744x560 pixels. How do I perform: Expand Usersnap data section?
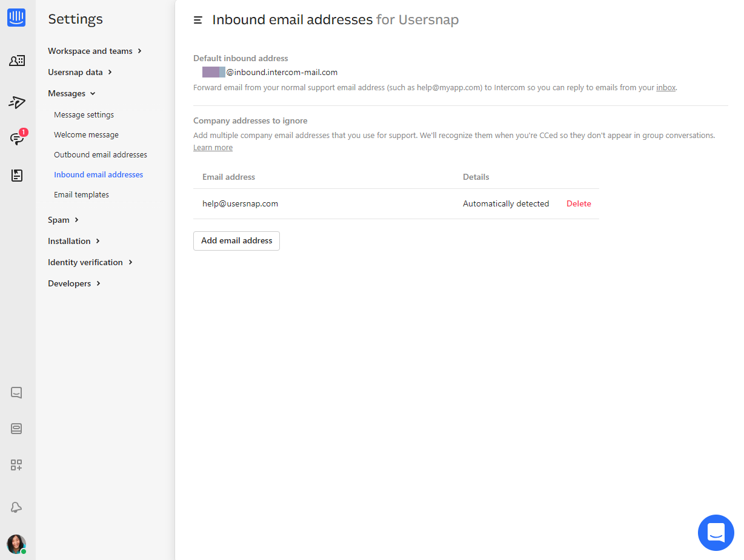tap(80, 72)
